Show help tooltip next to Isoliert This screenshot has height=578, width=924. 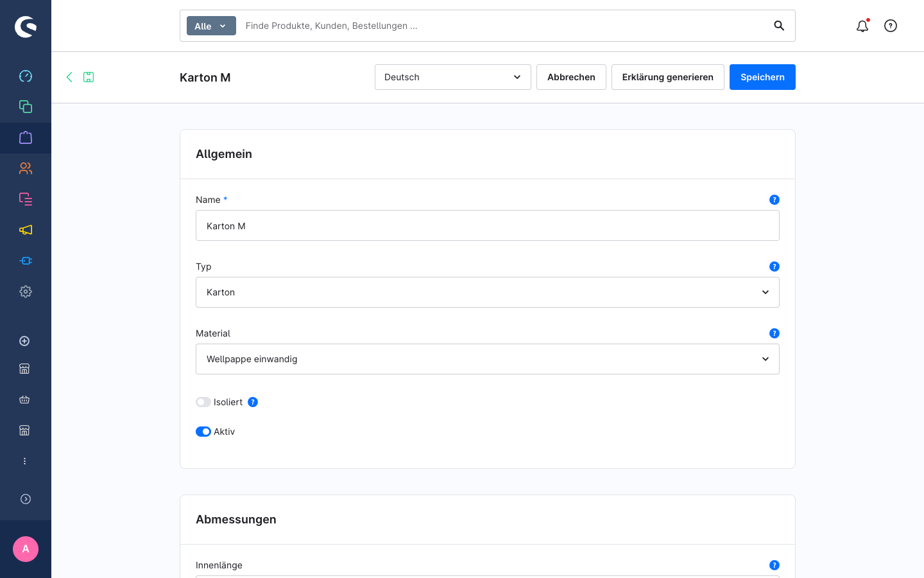tap(253, 402)
